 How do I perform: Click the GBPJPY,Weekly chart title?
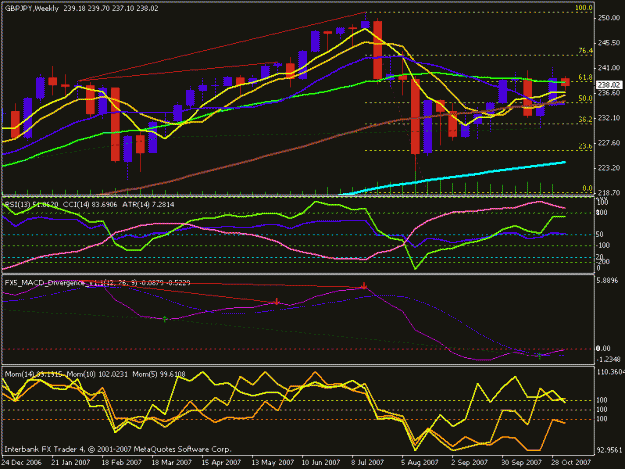coord(31,8)
